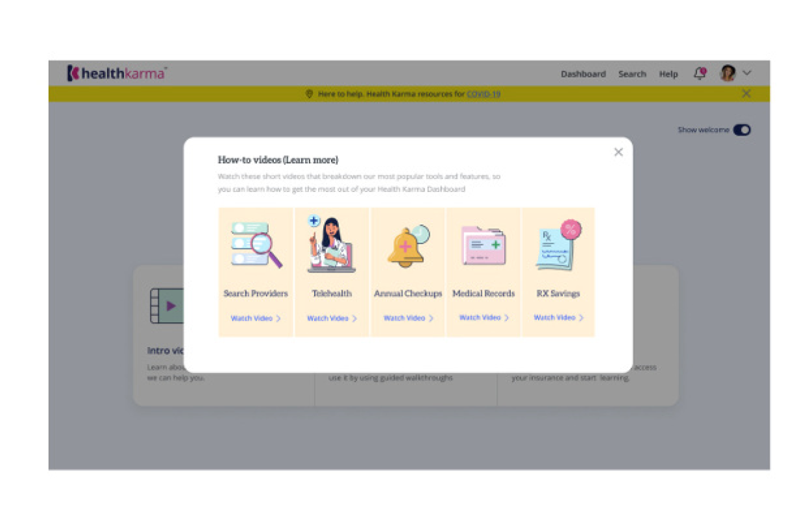Viewport: 810px width, 532px height.
Task: Dismiss the yellow COVID-19 banner
Action: (x=746, y=93)
